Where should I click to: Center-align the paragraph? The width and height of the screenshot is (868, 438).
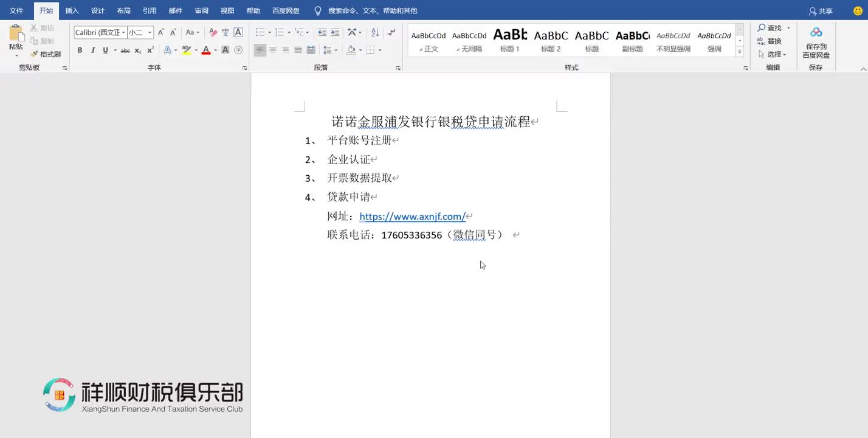pyautogui.click(x=273, y=50)
